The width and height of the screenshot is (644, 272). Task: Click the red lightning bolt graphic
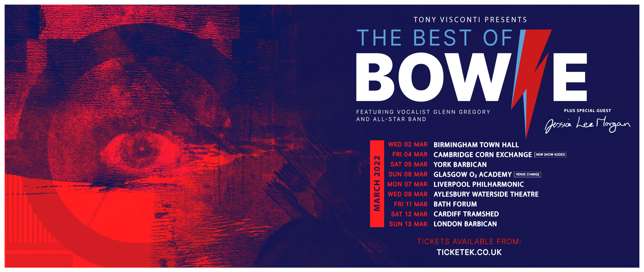[x=531, y=83]
